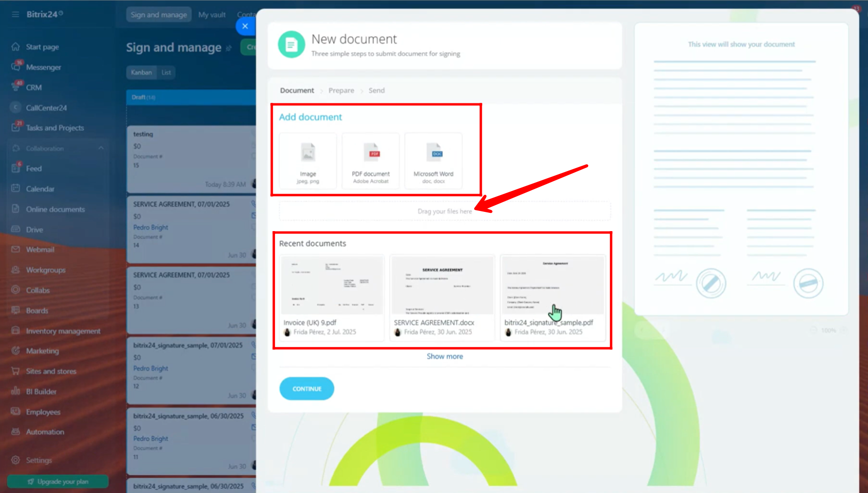Image resolution: width=868 pixels, height=493 pixels.
Task: Open Tasks and Projects icon
Action: click(16, 128)
